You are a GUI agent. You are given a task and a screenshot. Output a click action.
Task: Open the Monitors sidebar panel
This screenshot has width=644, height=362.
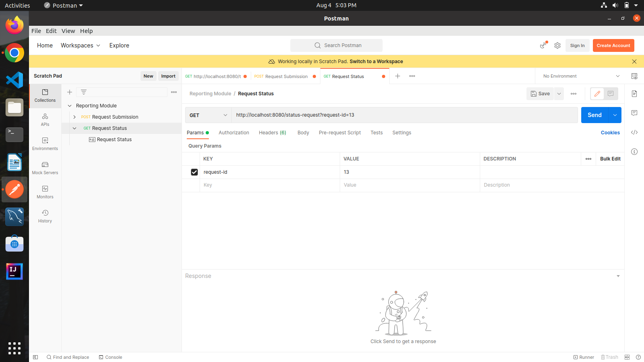45,192
